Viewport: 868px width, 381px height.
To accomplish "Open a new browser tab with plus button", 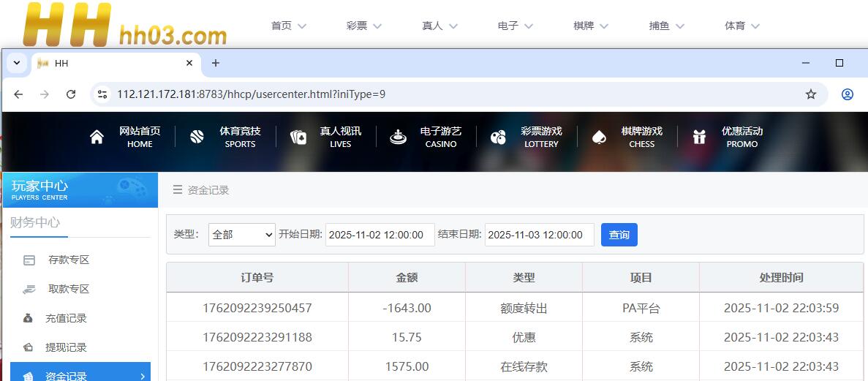I will pos(215,64).
